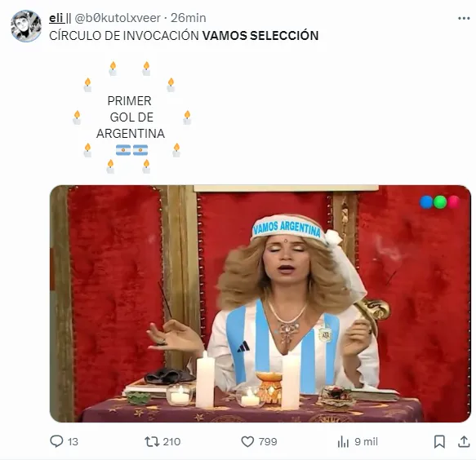
Task: Open eli's profile avatar picture
Action: 26,26
